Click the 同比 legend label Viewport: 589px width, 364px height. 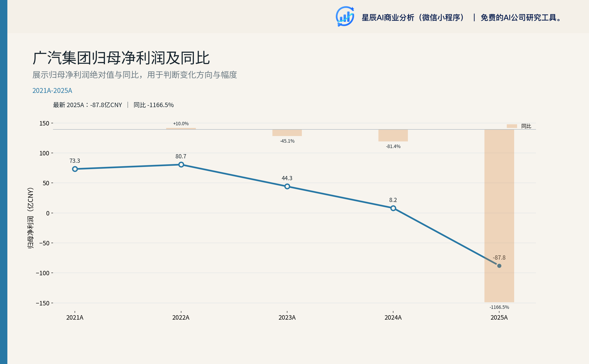(x=526, y=126)
